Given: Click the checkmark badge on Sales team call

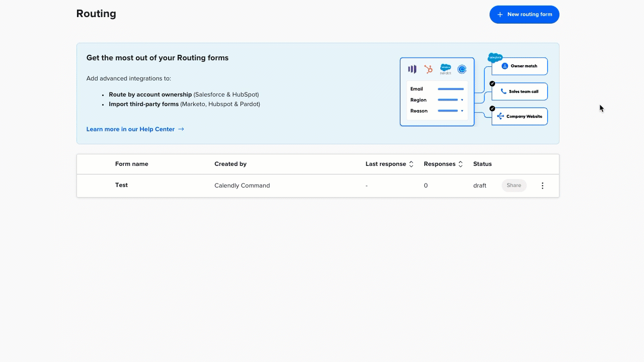Looking at the screenshot, I should click(492, 83).
